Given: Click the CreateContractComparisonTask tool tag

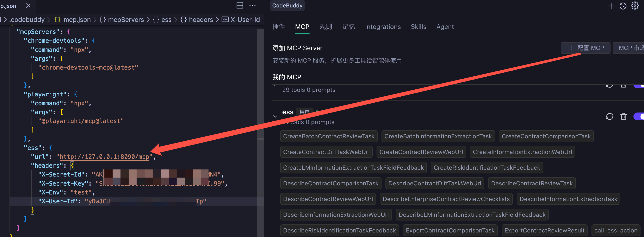Looking at the screenshot, I should point(546,136).
